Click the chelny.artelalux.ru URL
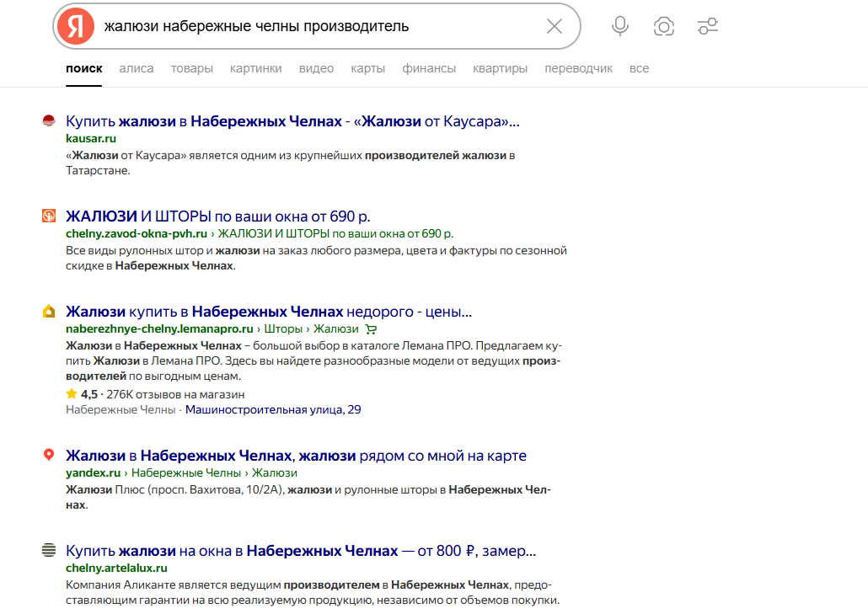This screenshot has height=614, width=868. (x=116, y=568)
